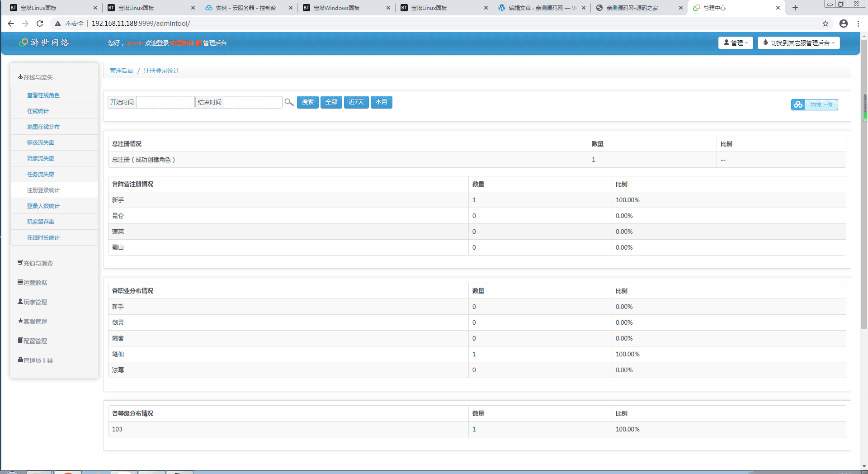Click the 笔仙 row in profession table
The height and width of the screenshot is (474, 868).
click(477, 354)
